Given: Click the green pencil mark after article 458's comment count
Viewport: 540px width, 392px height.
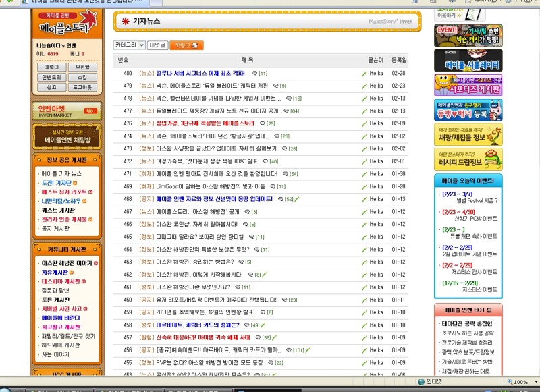Looking at the screenshot, I should point(263,325).
